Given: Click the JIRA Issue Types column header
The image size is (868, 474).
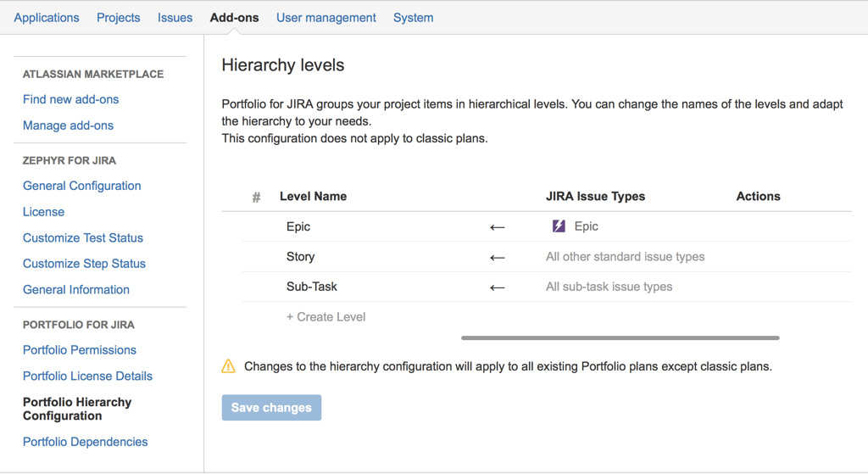Looking at the screenshot, I should 596,196.
